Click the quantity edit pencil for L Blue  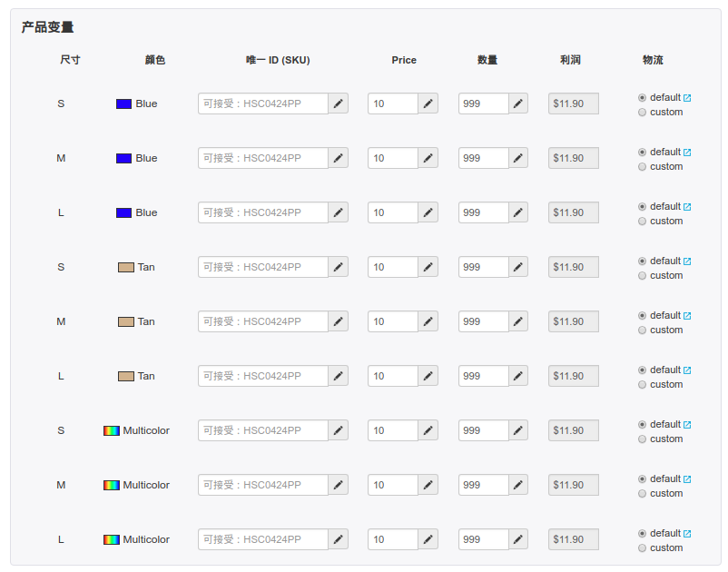[x=518, y=212]
